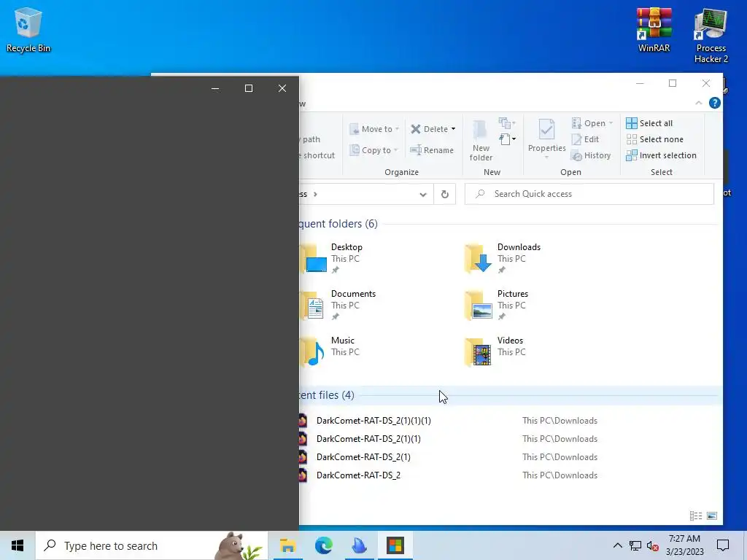Viewport: 747px width, 560px height.
Task: Click Edit in the Open group
Action: tap(586, 139)
